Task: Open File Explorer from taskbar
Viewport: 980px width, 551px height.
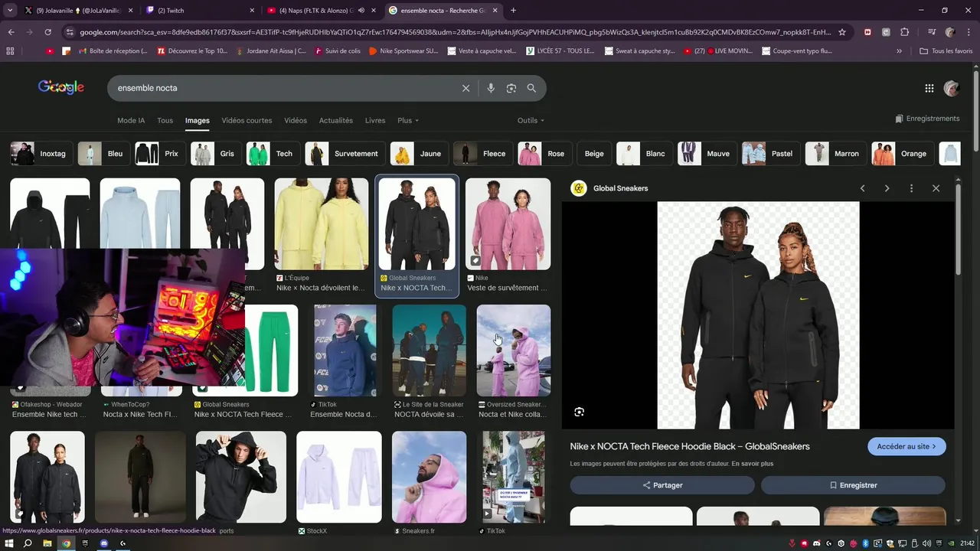Action: (x=47, y=543)
